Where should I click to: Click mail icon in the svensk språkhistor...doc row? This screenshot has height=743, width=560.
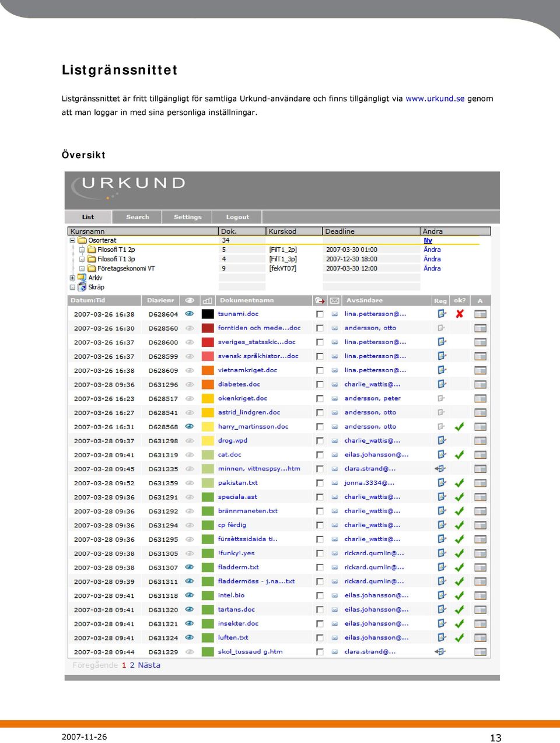(x=335, y=356)
